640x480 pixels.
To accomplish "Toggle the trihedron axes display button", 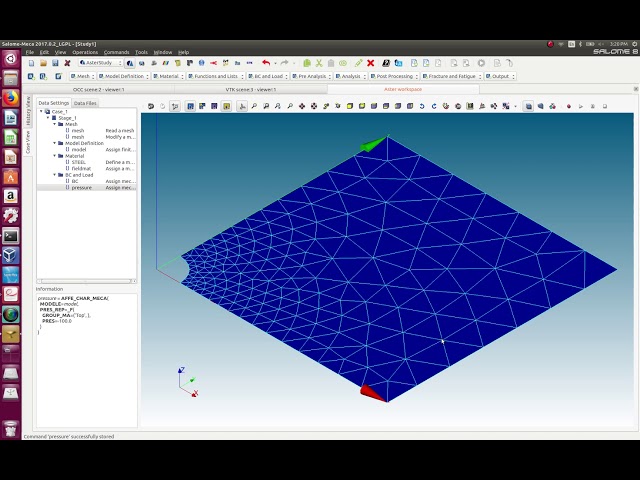I will 242,106.
